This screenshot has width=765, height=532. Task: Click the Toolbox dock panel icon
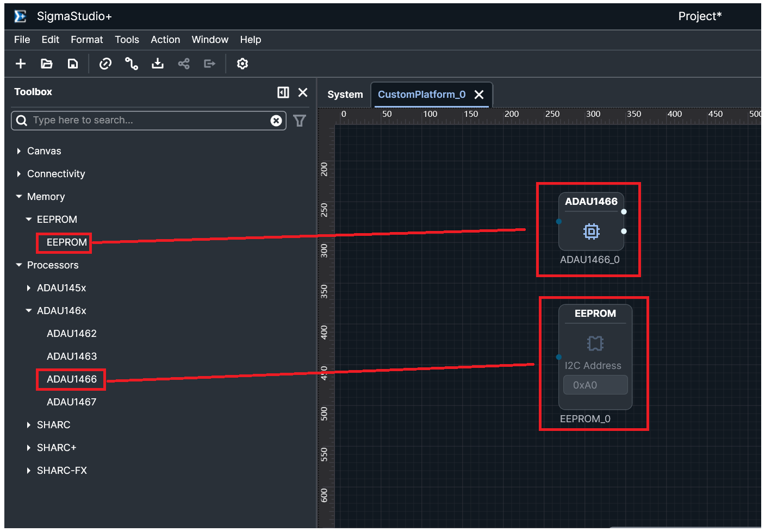tap(283, 92)
